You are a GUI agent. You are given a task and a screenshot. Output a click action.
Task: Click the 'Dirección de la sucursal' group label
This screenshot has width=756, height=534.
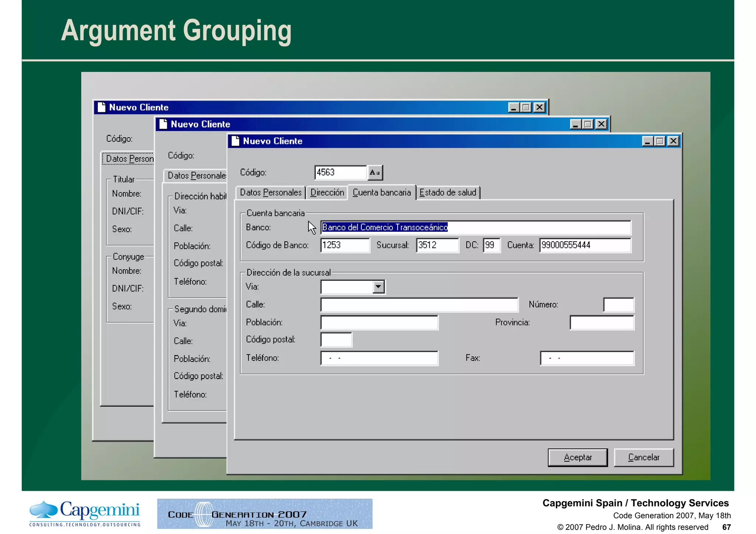[289, 273]
